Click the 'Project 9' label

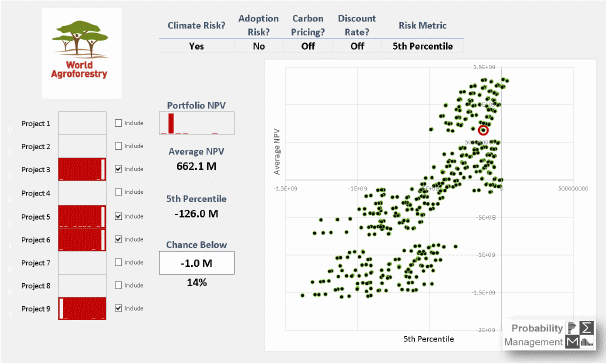point(36,309)
